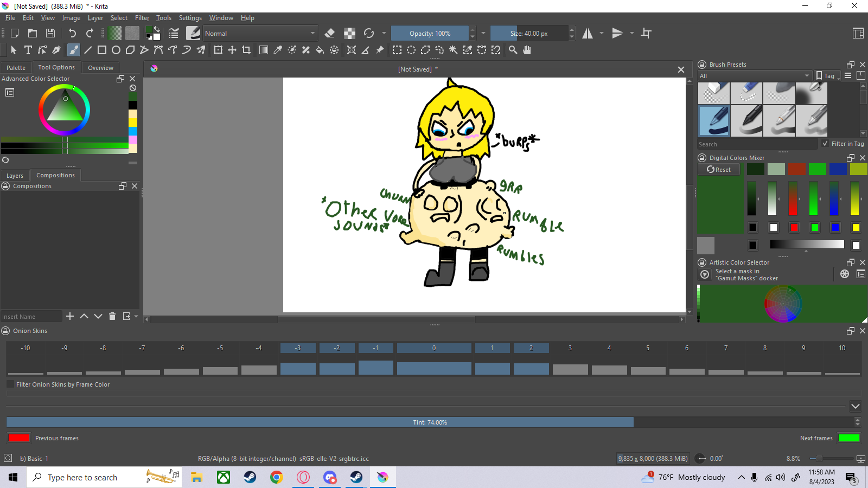Toggle Filter in Tag checkbox
Viewport: 868px width, 488px height.
point(825,144)
